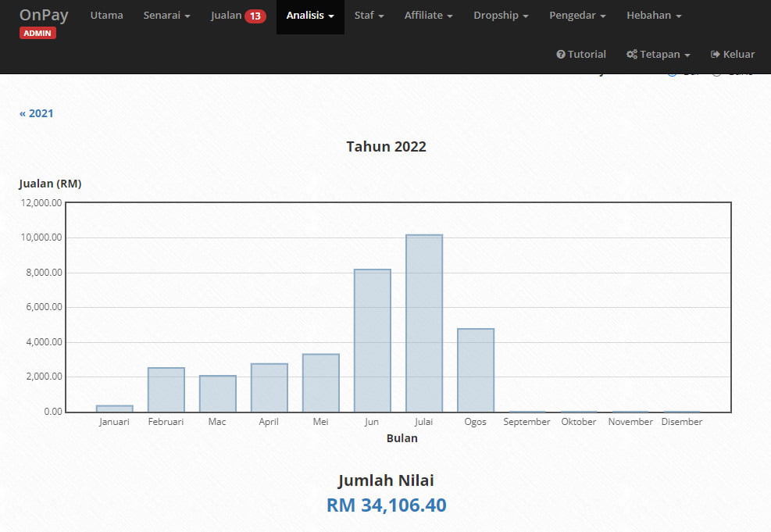Screen dimensions: 771x532
Task: Expand the Senarai dropdown menu
Action: tap(166, 16)
